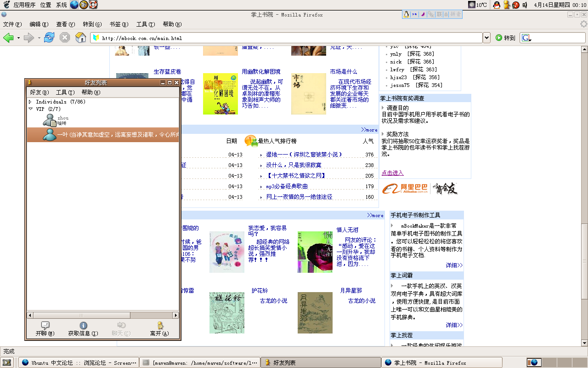Viewport: 588px width, 368px height.
Task: Follow the 点击进入 survey link
Action: [392, 173]
